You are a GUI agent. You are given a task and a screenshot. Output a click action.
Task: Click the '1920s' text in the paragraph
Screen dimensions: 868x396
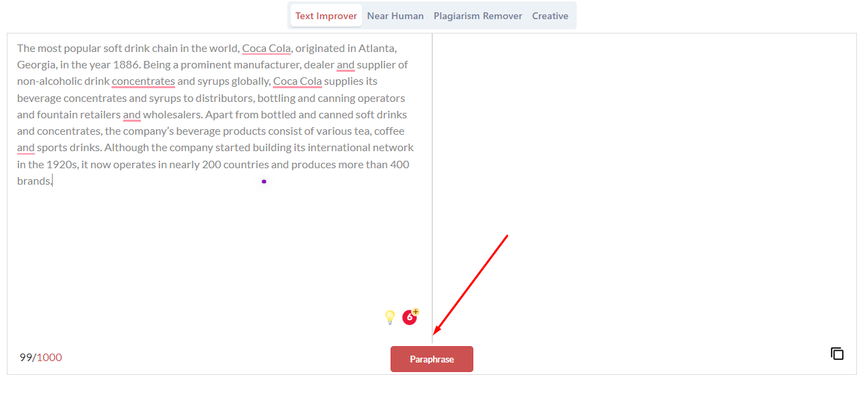[62, 165]
